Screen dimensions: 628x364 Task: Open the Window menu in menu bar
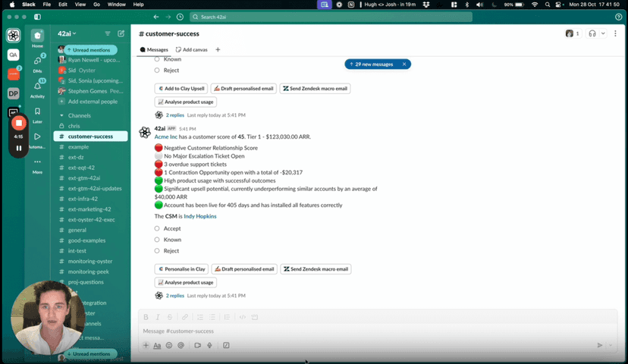[x=116, y=5]
